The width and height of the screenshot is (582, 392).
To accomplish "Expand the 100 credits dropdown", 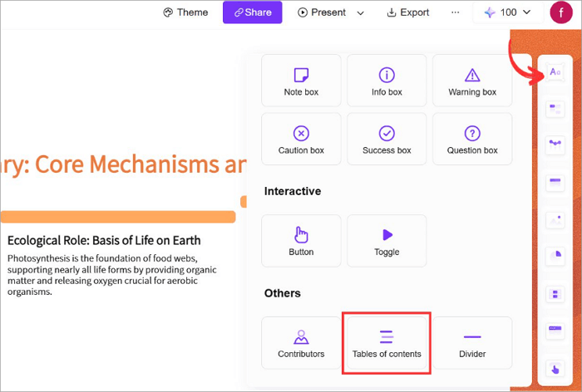I will coord(508,12).
